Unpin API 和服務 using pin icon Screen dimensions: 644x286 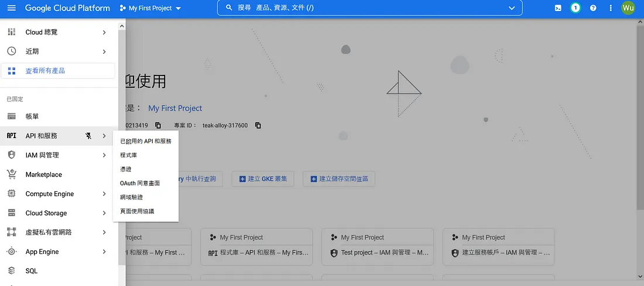[88, 136]
